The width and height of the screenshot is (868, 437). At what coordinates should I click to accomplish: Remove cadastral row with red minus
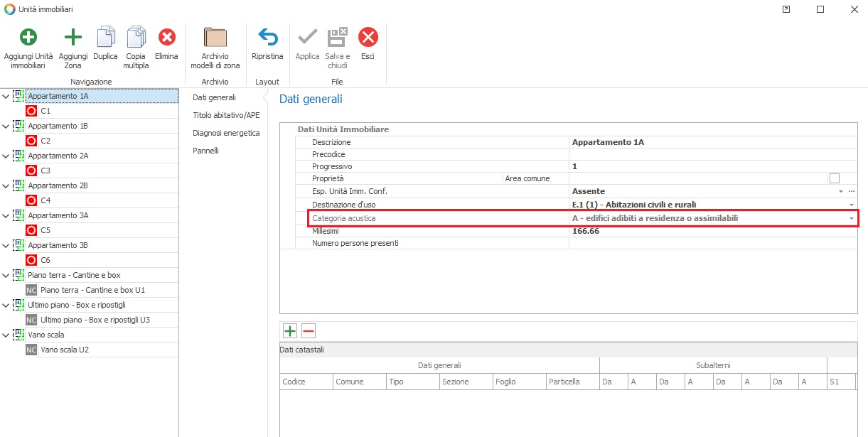click(309, 330)
